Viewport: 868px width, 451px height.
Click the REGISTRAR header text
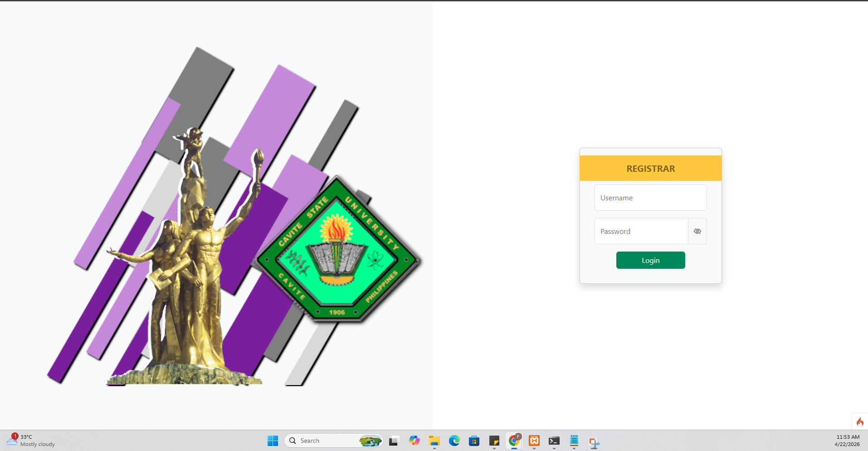pos(650,169)
